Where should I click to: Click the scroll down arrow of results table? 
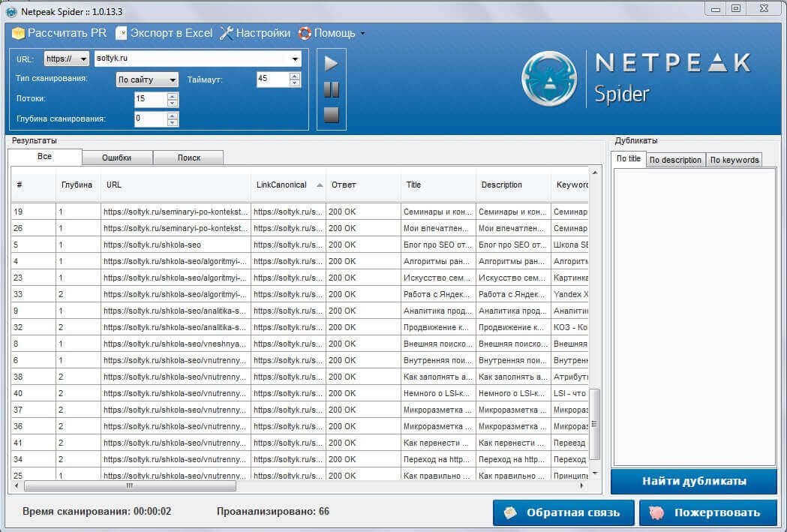click(595, 473)
